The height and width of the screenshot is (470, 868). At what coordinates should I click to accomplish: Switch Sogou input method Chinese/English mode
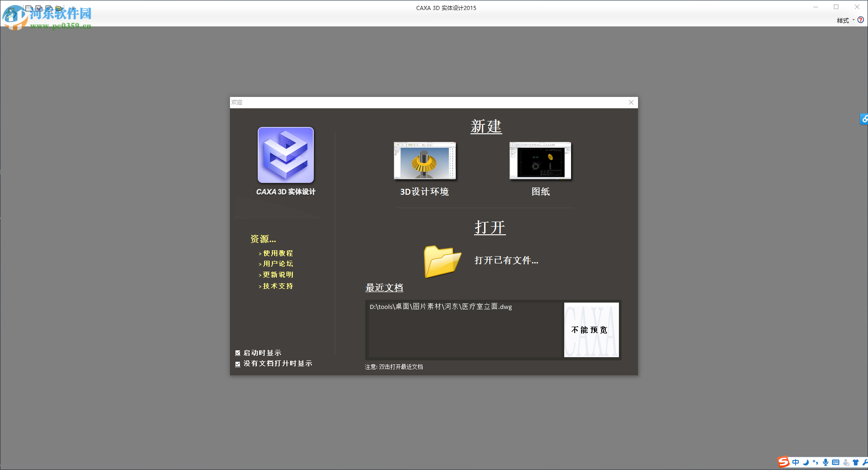tap(795, 462)
